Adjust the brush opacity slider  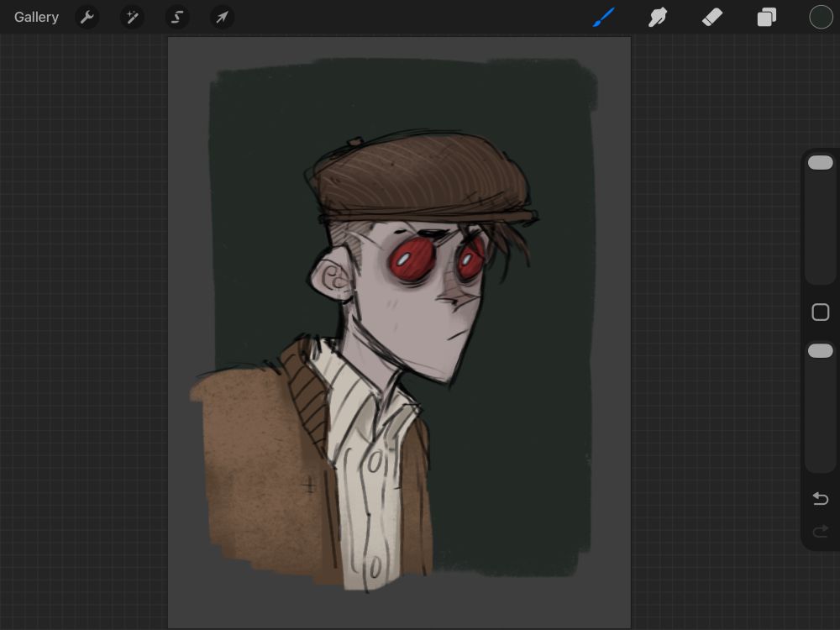(821, 350)
